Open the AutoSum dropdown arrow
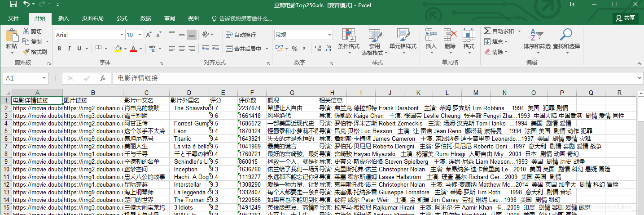Screen dimensions: 644x215 pyautogui.click(x=520, y=31)
